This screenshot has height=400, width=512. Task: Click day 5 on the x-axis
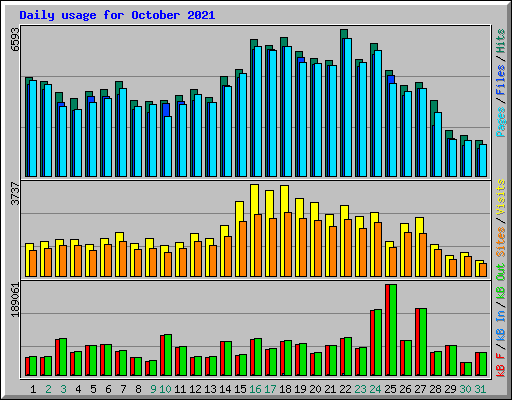[93, 389]
